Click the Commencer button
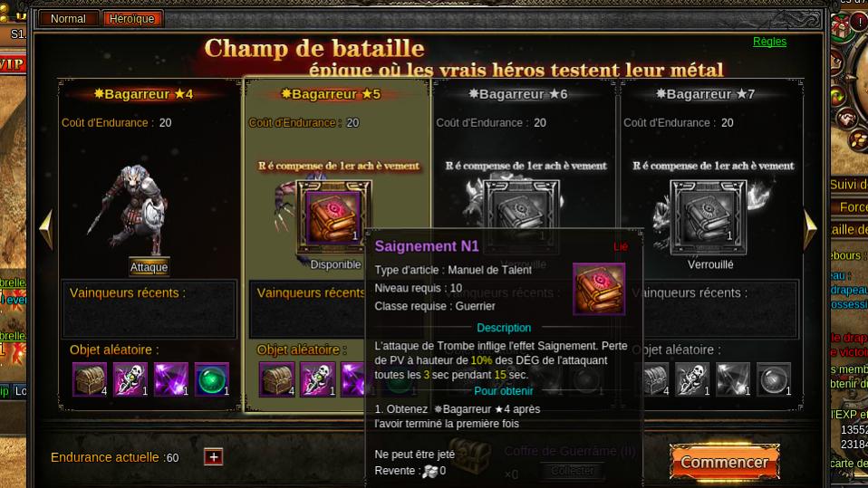Image resolution: width=868 pixels, height=488 pixels. click(724, 462)
